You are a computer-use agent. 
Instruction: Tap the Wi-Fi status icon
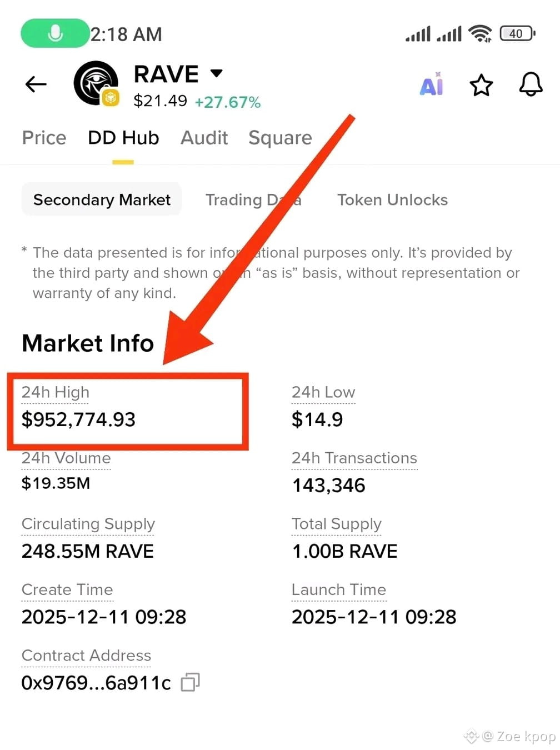pos(480,34)
